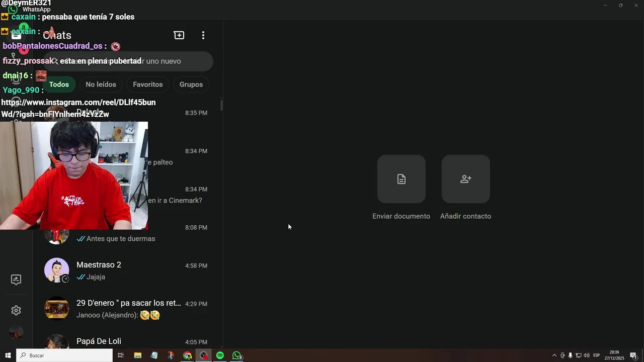Open profile picture at sidebar bottom
The image size is (644, 362).
coord(16,332)
